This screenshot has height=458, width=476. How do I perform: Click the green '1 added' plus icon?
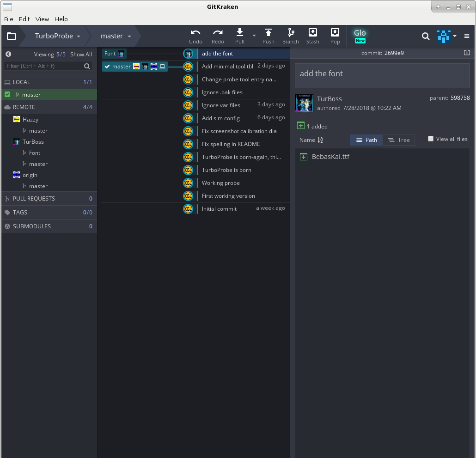(301, 126)
